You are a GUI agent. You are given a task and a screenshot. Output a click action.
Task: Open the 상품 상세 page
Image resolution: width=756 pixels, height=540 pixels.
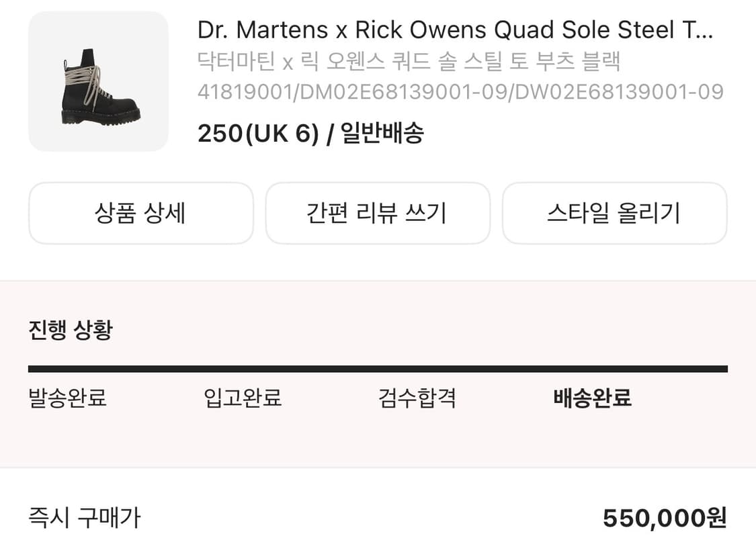[140, 213]
